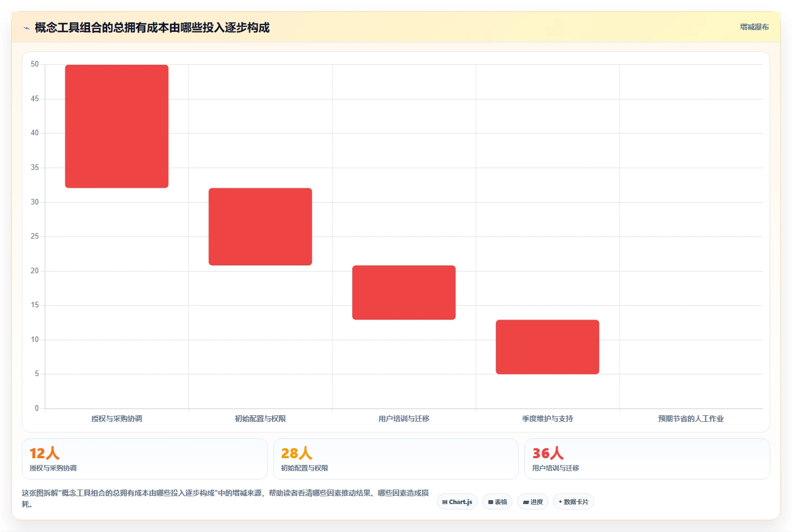Click the axis label 用户培训与迁移
The width and height of the screenshot is (792, 532).
[404, 419]
